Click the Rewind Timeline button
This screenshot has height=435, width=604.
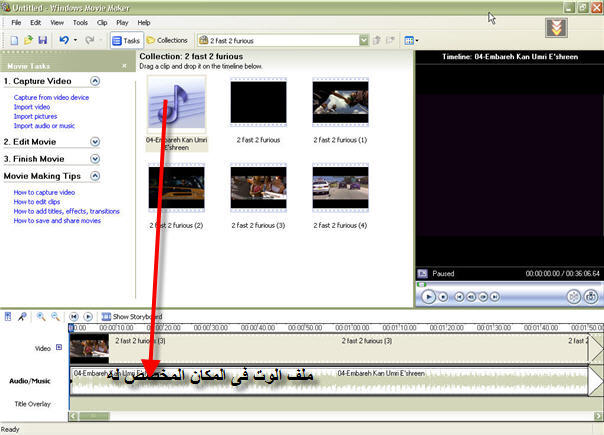click(x=73, y=316)
